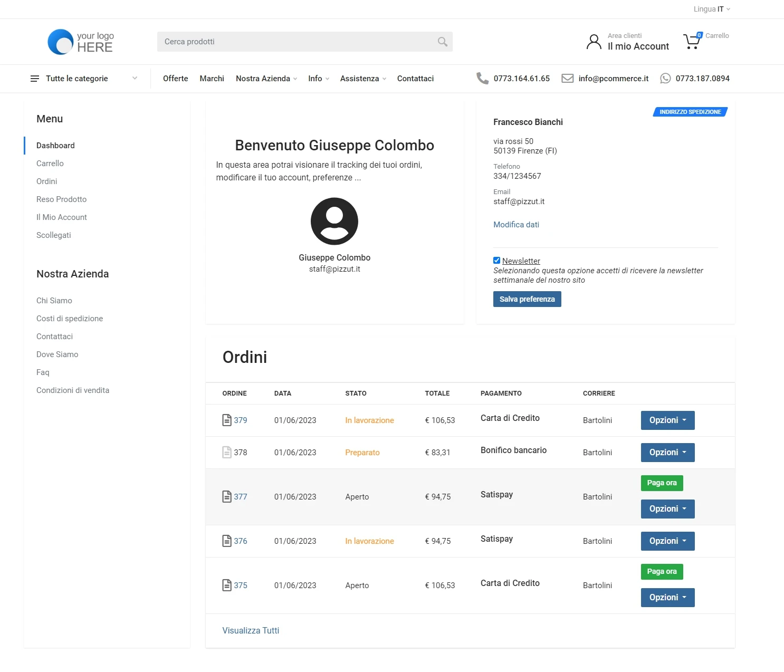This screenshot has height=672, width=784.
Task: Click the search magnifier icon
Action: [443, 42]
